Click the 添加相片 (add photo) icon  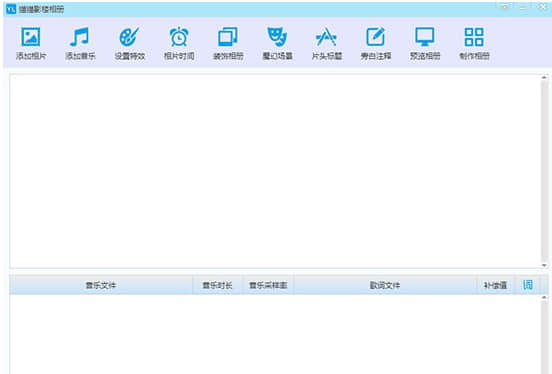click(x=31, y=37)
